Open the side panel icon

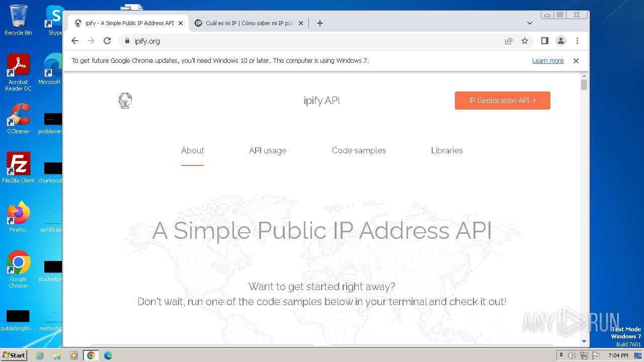coord(544,41)
